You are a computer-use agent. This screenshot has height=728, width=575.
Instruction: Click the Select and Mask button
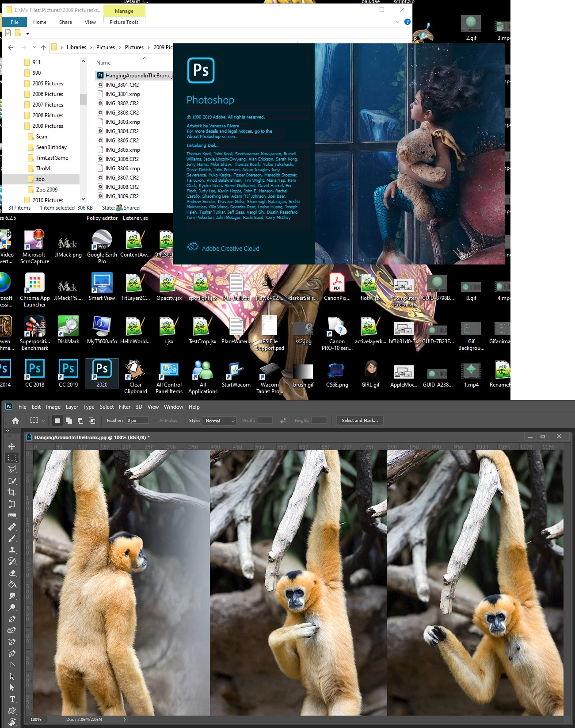click(360, 421)
